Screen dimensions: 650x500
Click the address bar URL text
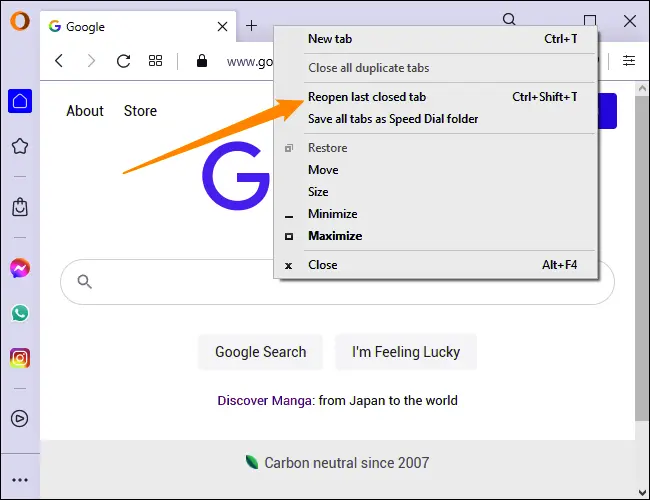250,62
